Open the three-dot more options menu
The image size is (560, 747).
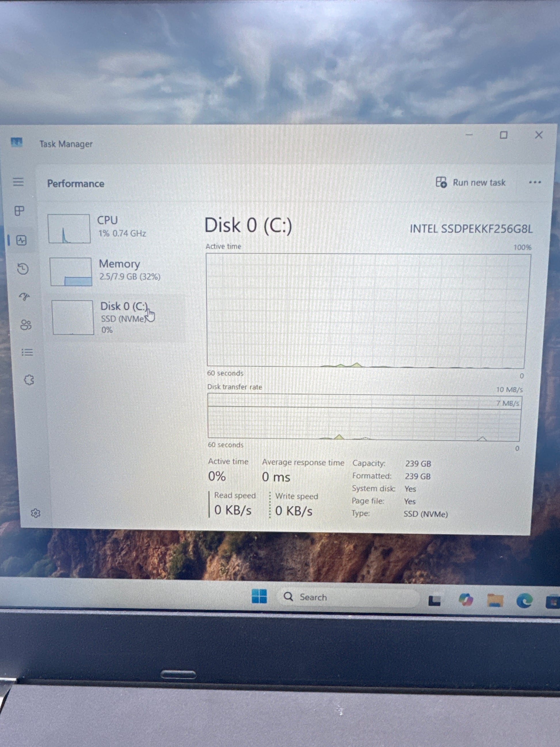click(535, 182)
